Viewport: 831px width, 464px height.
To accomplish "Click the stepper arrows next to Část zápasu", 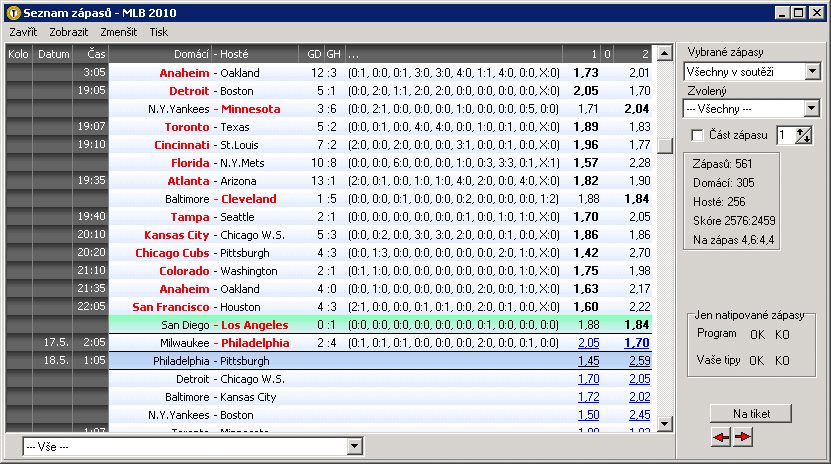I will pyautogui.click(x=804, y=135).
